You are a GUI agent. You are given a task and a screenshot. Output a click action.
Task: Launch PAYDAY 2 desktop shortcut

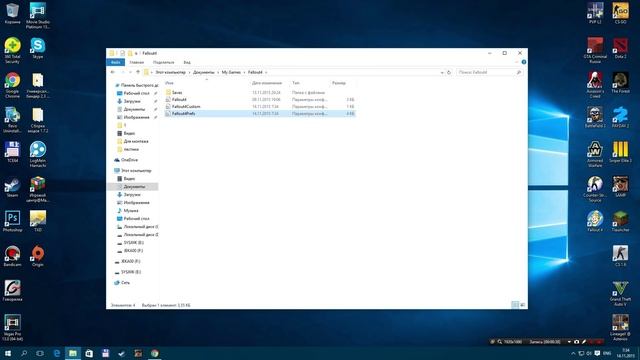click(620, 118)
